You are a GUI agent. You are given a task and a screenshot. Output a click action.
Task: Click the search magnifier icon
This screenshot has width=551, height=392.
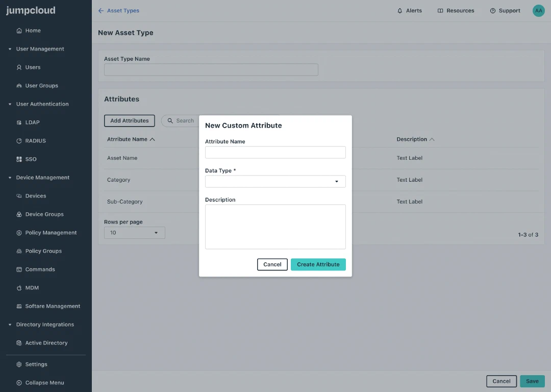tap(170, 120)
